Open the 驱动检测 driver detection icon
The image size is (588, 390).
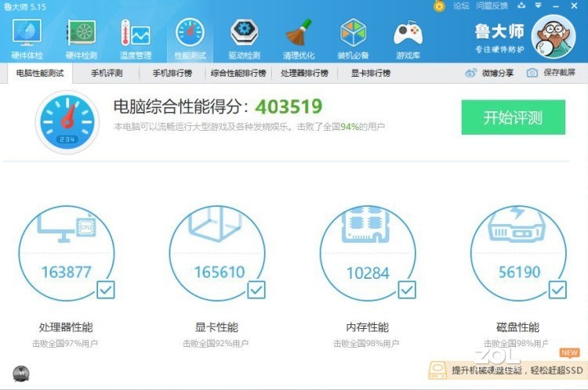pyautogui.click(x=245, y=39)
